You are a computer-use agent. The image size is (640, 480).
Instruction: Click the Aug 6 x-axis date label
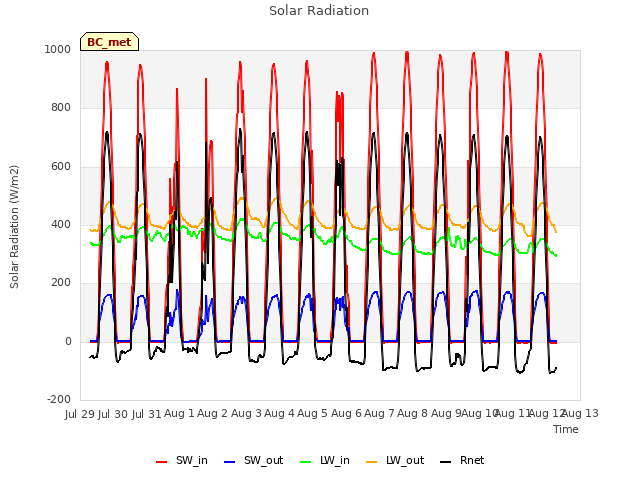[x=346, y=414]
